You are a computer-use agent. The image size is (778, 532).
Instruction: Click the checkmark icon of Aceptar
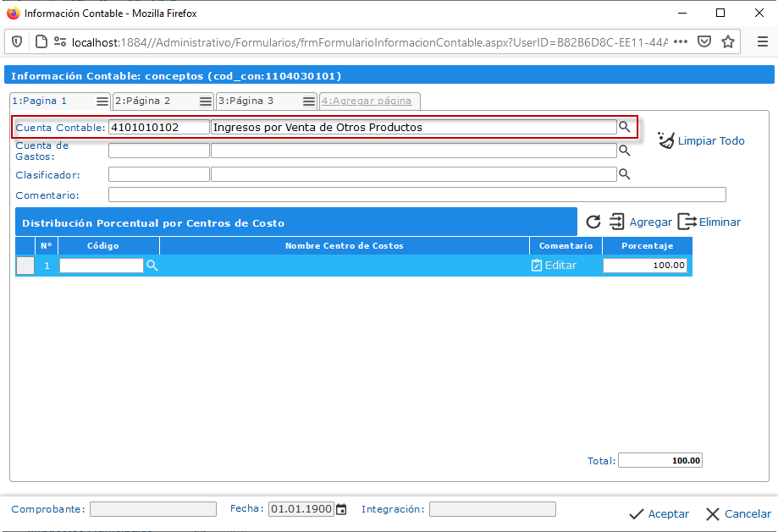[x=637, y=514]
